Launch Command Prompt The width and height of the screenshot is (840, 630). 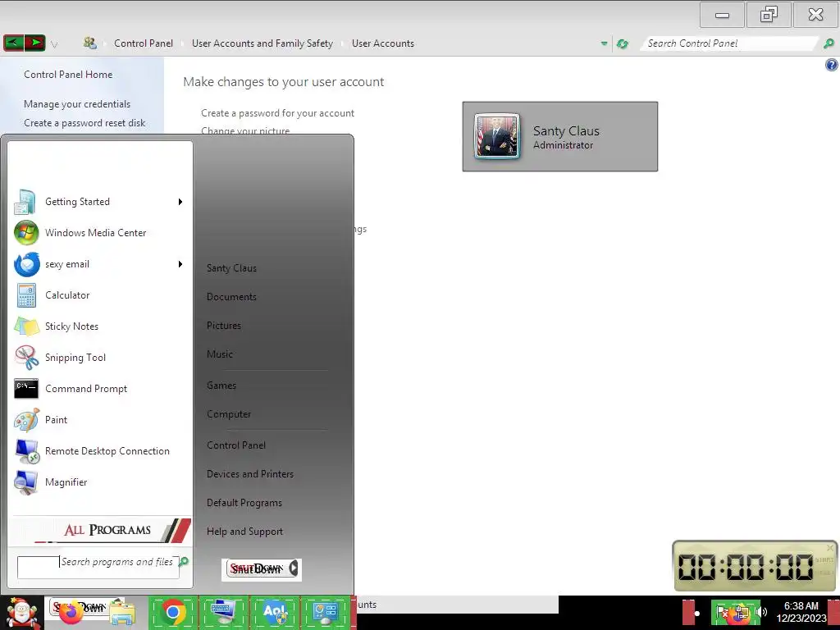coord(99,389)
